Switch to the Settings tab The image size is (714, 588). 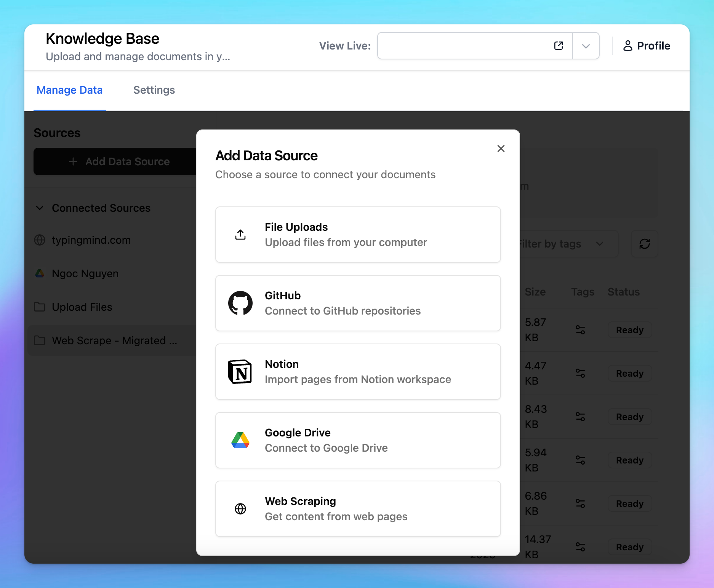154,90
